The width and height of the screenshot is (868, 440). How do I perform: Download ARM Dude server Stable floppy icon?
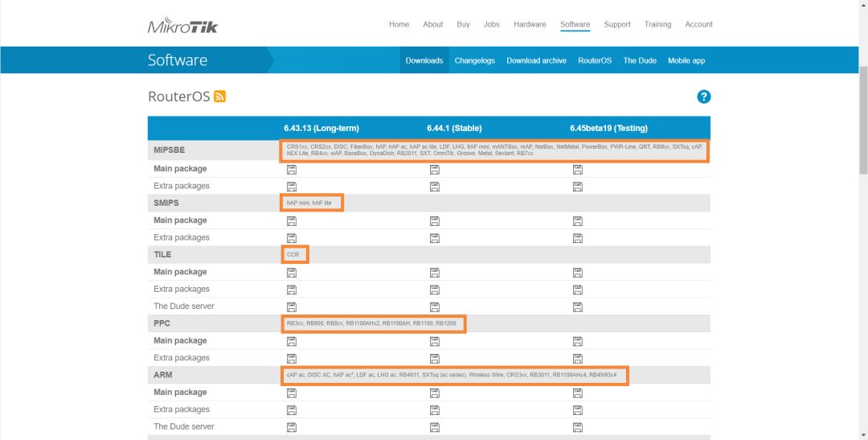tap(434, 427)
